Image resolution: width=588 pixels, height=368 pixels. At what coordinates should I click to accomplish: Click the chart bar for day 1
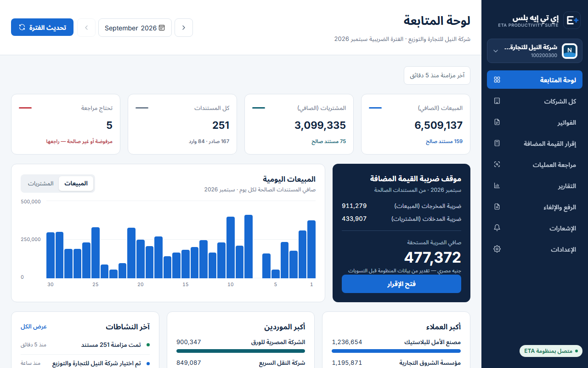tap(311, 249)
